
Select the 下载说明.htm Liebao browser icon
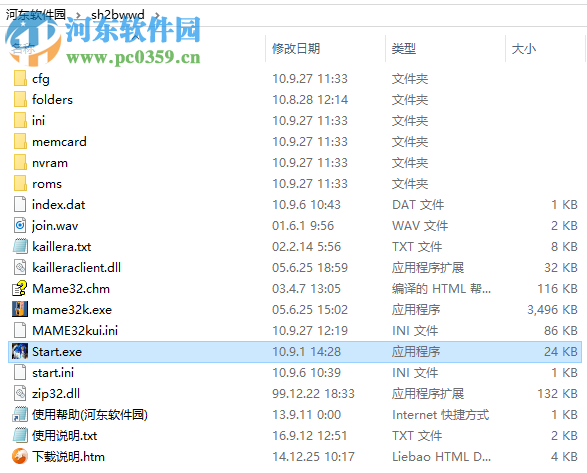(x=20, y=456)
